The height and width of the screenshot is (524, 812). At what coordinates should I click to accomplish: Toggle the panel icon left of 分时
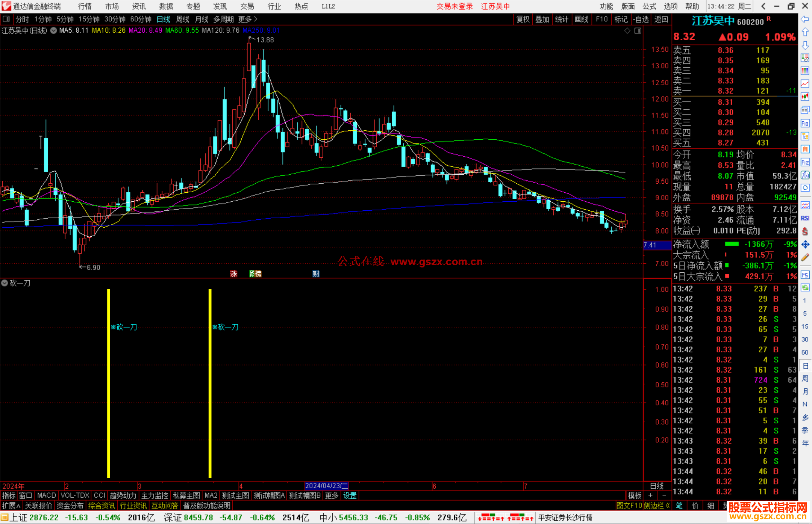(6, 19)
